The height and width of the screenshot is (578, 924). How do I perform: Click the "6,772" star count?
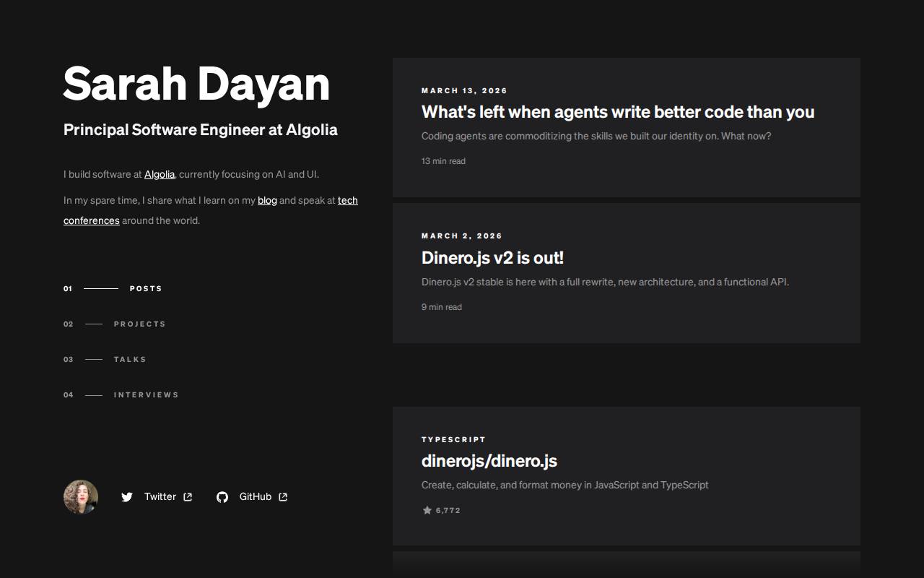[448, 510]
